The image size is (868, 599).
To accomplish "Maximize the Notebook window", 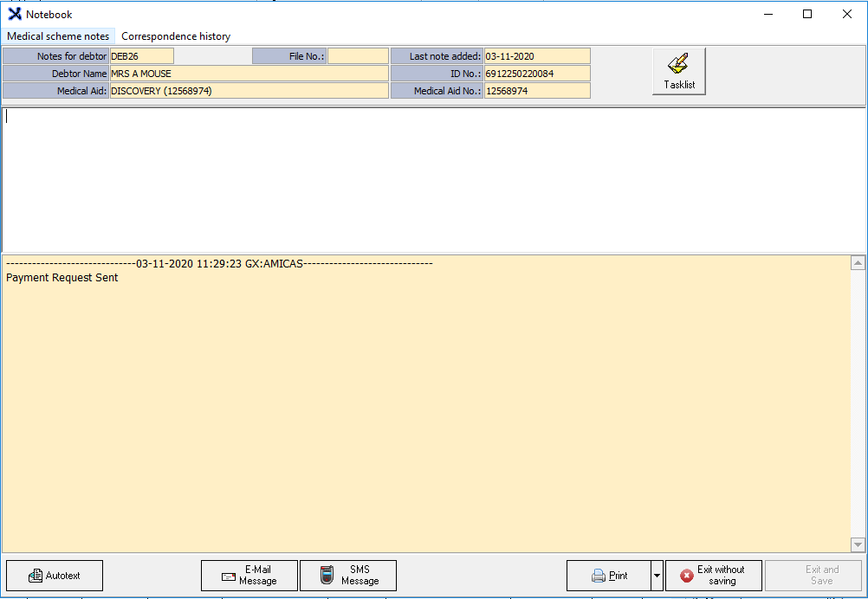I will tap(807, 15).
